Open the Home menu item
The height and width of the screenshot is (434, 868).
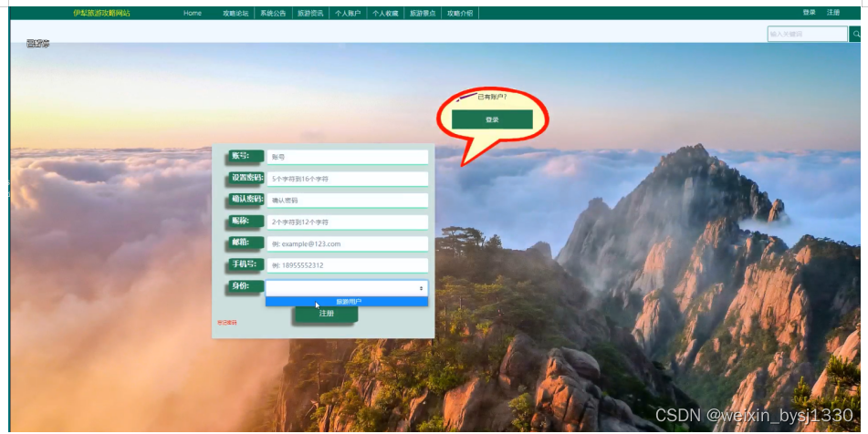[x=193, y=13]
